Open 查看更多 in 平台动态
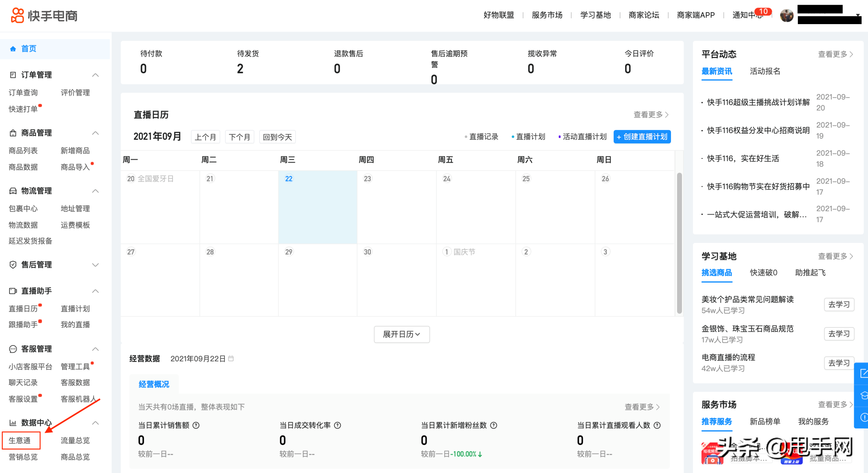Viewport: 868px width, 473px height. pos(835,54)
